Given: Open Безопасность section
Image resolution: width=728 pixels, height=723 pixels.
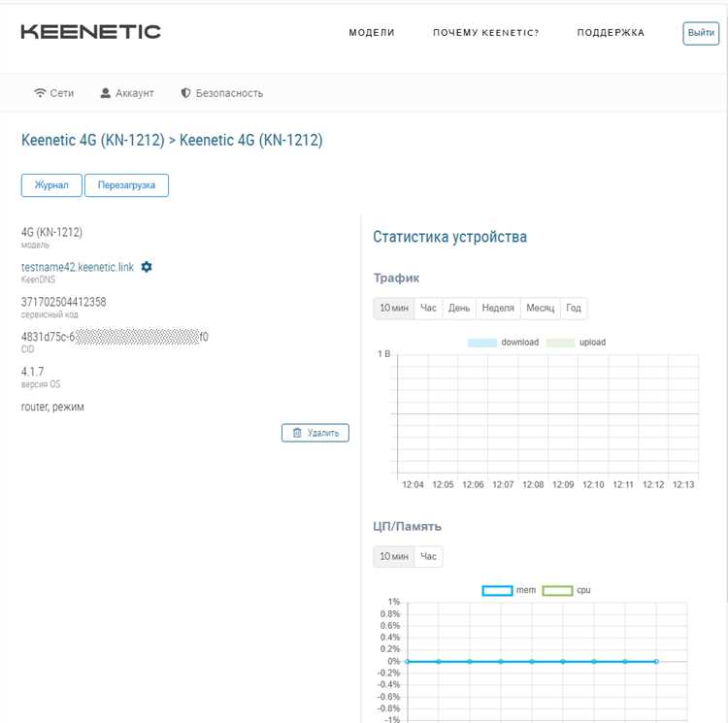Looking at the screenshot, I should pyautogui.click(x=222, y=93).
